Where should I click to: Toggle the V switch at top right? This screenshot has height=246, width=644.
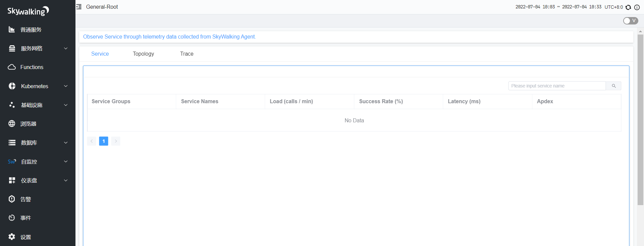pyautogui.click(x=630, y=21)
